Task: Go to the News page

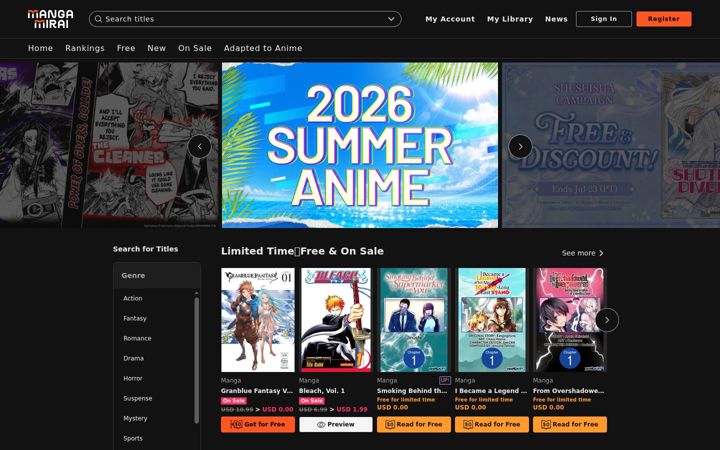Action: tap(556, 19)
